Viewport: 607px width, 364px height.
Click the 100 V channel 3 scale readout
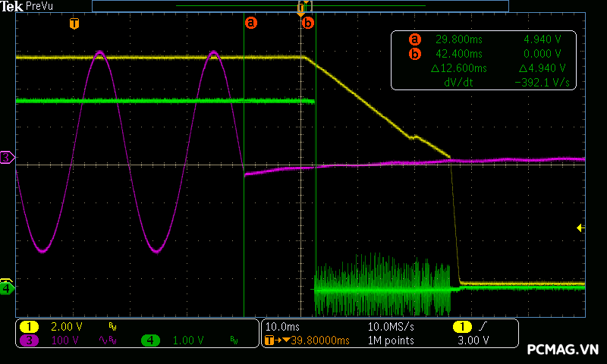[x=64, y=340]
